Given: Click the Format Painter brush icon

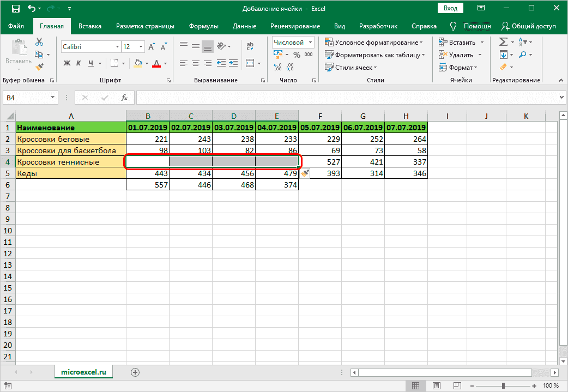Looking at the screenshot, I should tap(39, 67).
